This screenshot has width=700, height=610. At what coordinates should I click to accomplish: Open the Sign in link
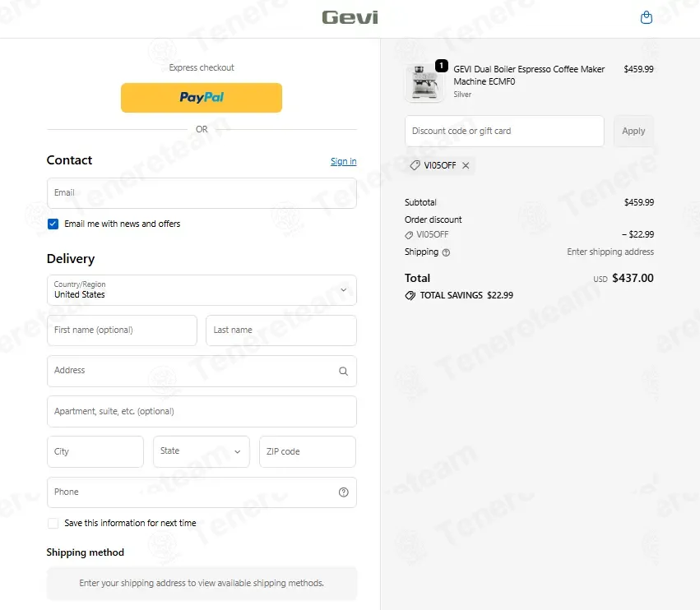pyautogui.click(x=343, y=161)
